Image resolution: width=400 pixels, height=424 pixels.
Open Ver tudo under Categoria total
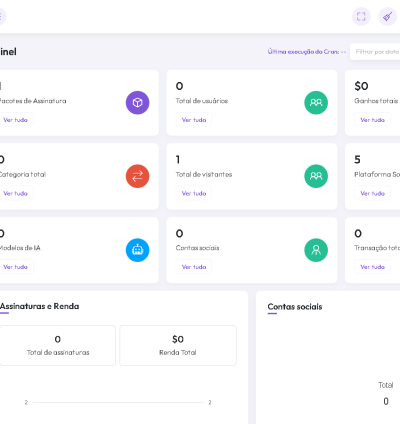(15, 193)
